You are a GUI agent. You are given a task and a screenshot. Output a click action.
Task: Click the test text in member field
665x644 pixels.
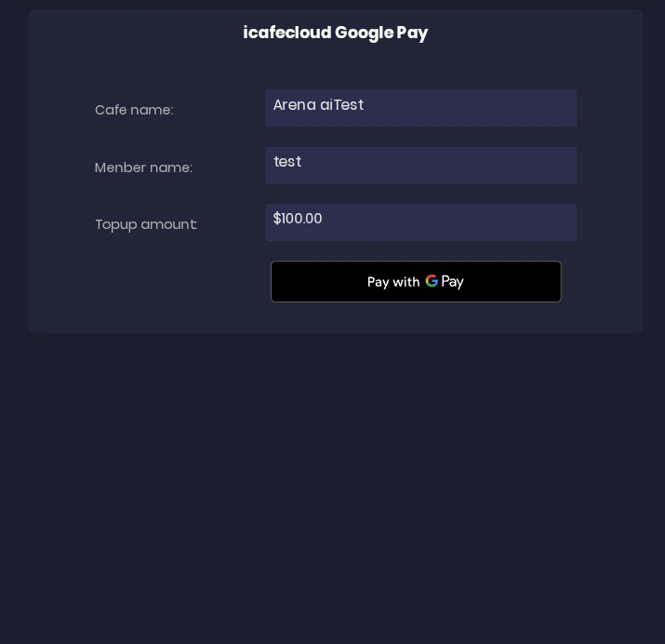(x=287, y=162)
